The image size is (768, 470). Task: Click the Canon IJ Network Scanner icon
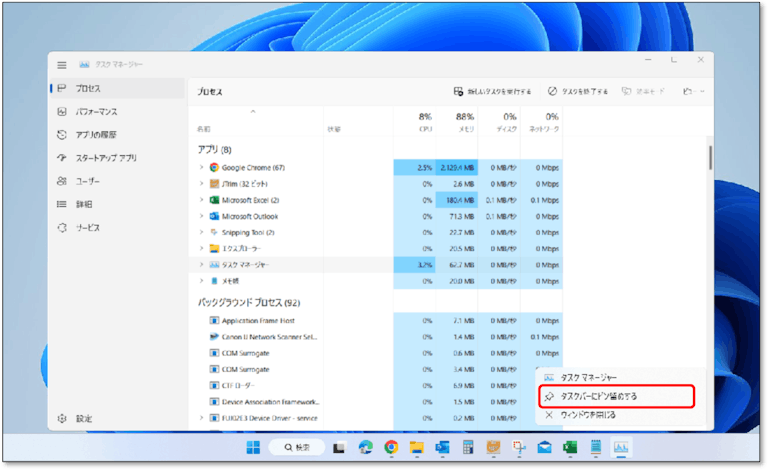tap(214, 337)
